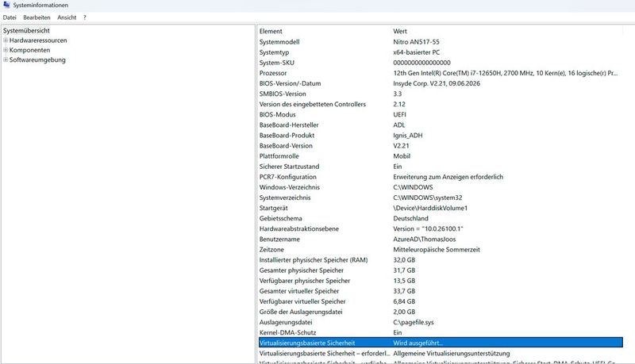Click the \Device\HarddiskVolume1 value
This screenshot has width=635, height=364.
(x=430, y=208)
